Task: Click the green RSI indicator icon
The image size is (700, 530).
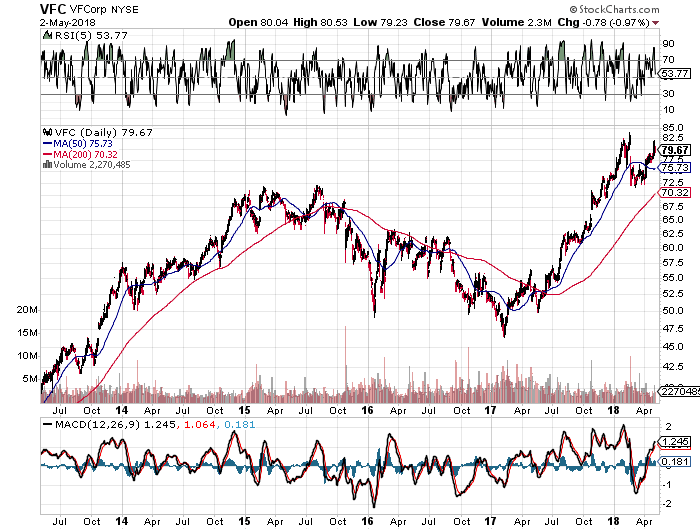Action: (47, 35)
